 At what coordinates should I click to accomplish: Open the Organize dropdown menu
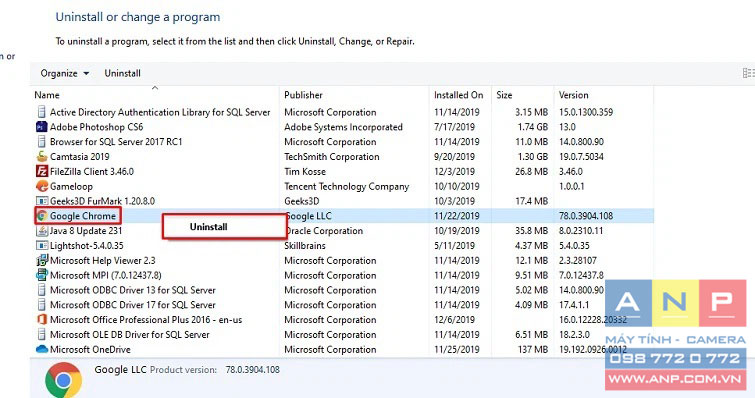click(x=65, y=73)
